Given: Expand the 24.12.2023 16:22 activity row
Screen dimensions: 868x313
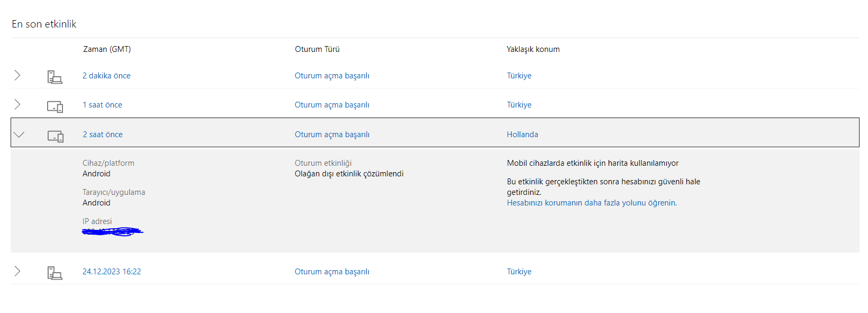Looking at the screenshot, I should (17, 271).
